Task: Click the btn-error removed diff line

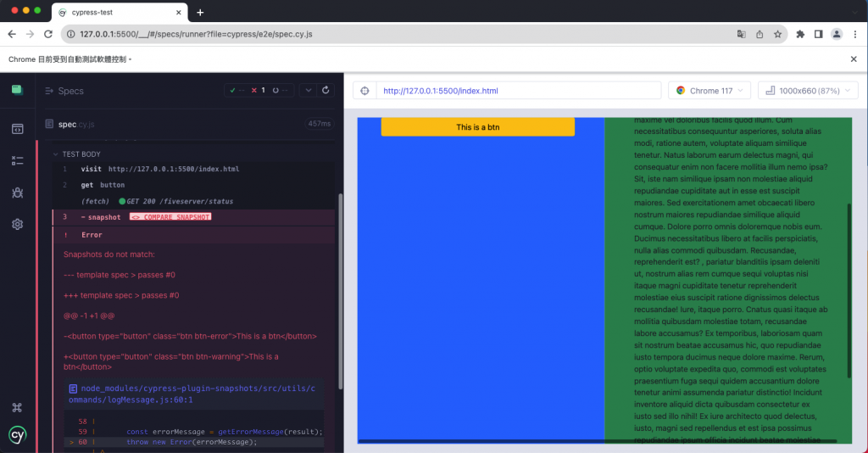Action: click(190, 336)
